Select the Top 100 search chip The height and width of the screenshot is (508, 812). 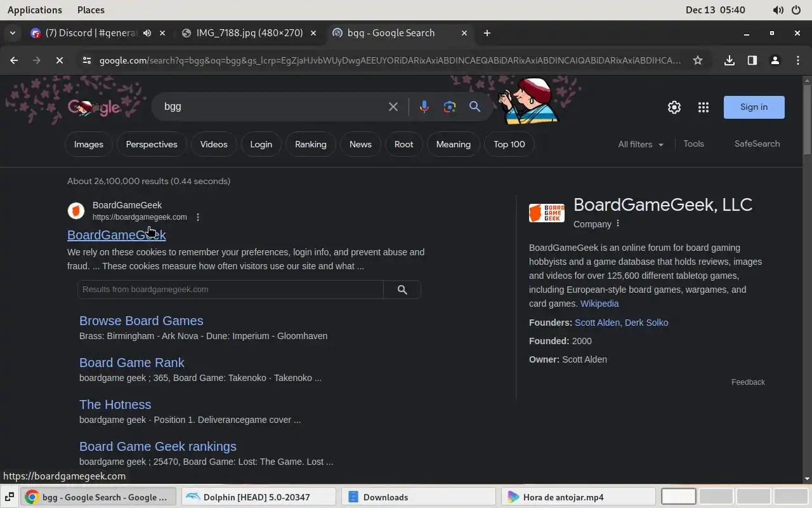(x=509, y=144)
